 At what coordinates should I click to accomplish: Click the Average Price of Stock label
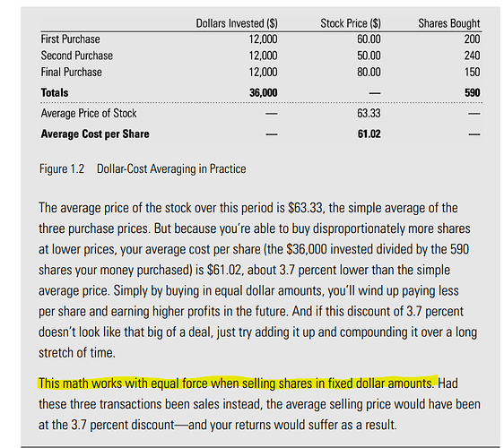pos(89,113)
